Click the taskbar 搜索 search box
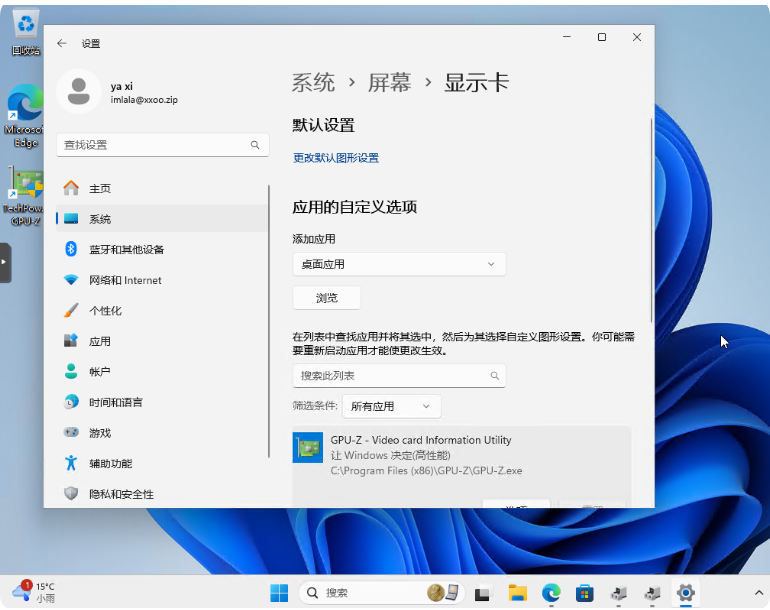This screenshot has height=610, width=770. (x=382, y=593)
